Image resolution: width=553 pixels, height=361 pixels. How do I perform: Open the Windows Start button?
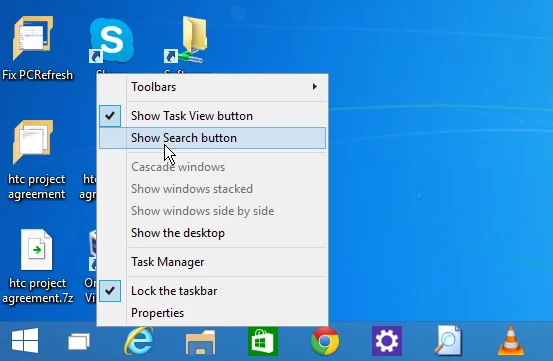coord(25,341)
